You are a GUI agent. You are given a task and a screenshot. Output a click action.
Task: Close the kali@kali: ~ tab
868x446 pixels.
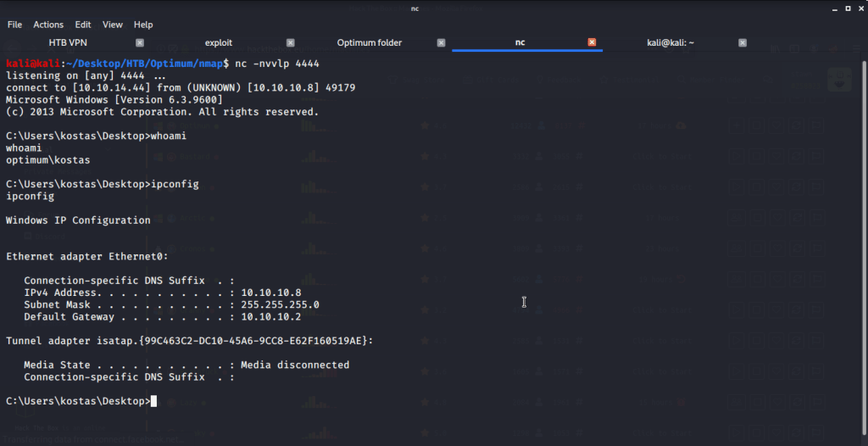743,42
